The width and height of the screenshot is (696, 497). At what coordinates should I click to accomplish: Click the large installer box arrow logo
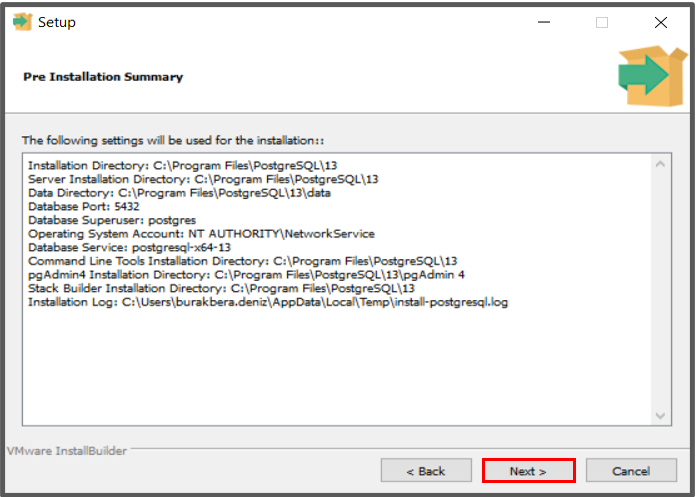[x=652, y=76]
